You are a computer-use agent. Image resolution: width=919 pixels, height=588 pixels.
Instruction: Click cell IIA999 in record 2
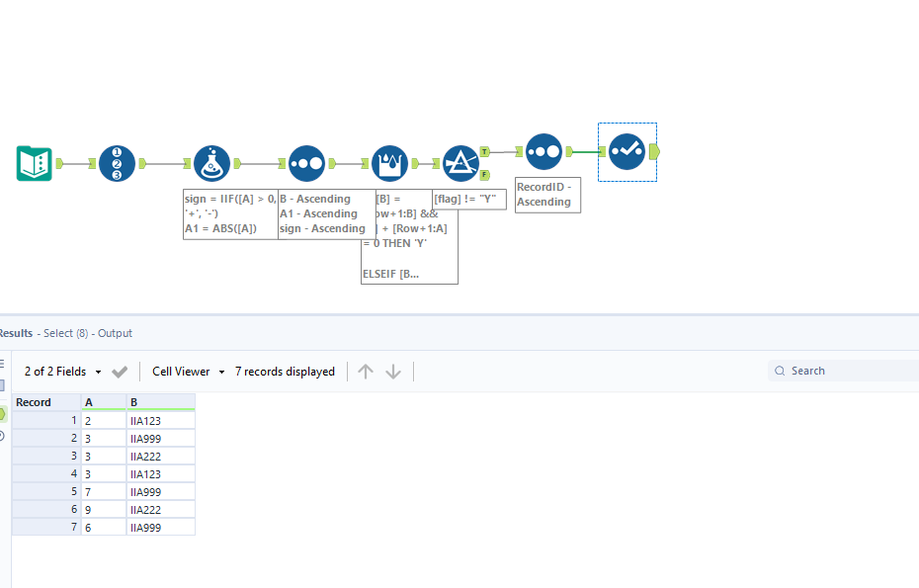(161, 439)
